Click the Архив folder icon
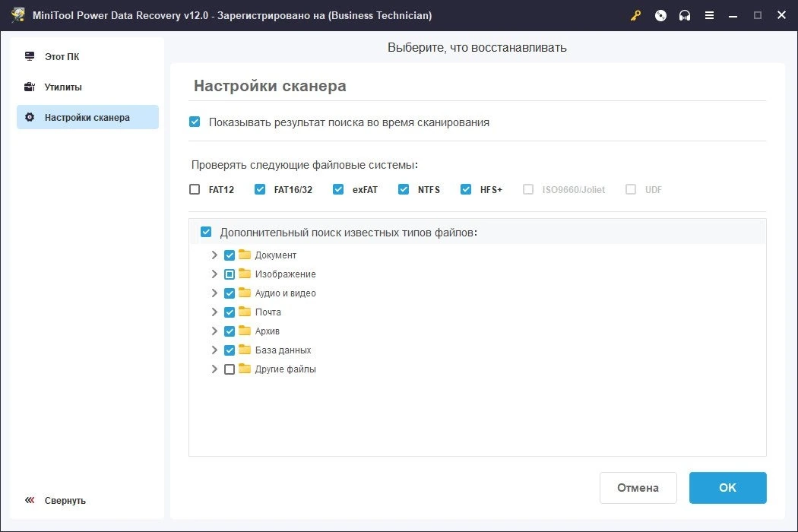Viewport: 798px width, 532px height. [245, 331]
